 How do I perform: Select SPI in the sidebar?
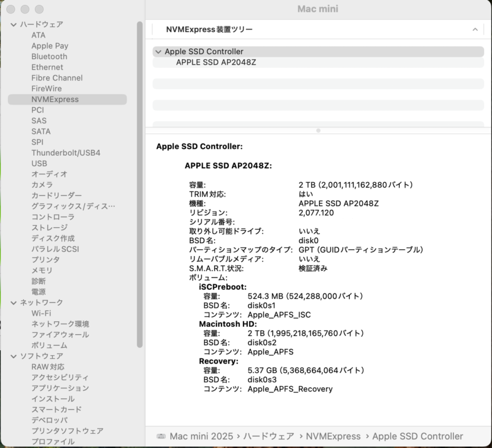point(38,142)
